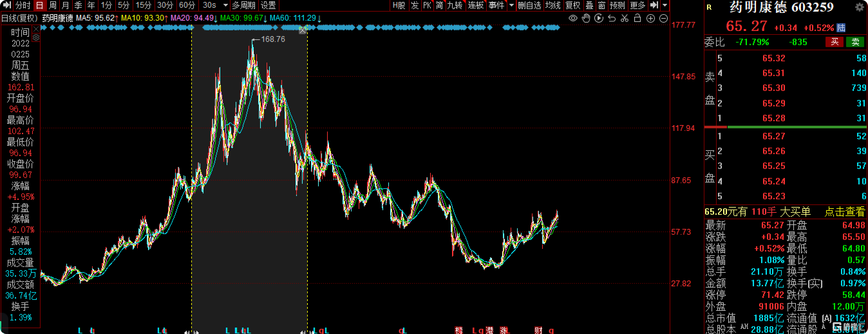
Task: Toggle the 均线 moving averages
Action: [553, 5]
